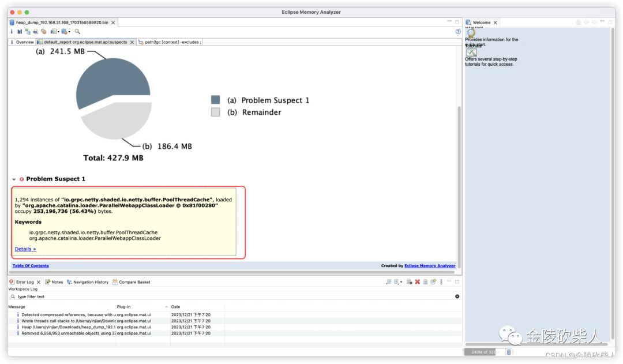
Task: Sort log by Message column header
Action: [x=62, y=307]
